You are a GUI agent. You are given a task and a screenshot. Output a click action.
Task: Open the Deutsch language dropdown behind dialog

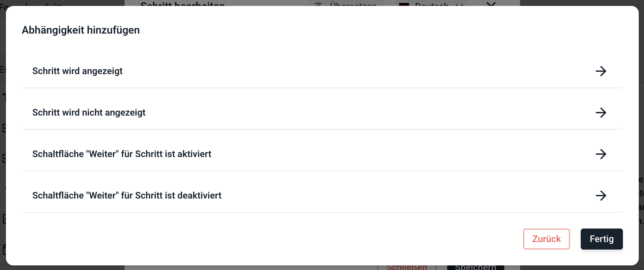tap(431, 3)
